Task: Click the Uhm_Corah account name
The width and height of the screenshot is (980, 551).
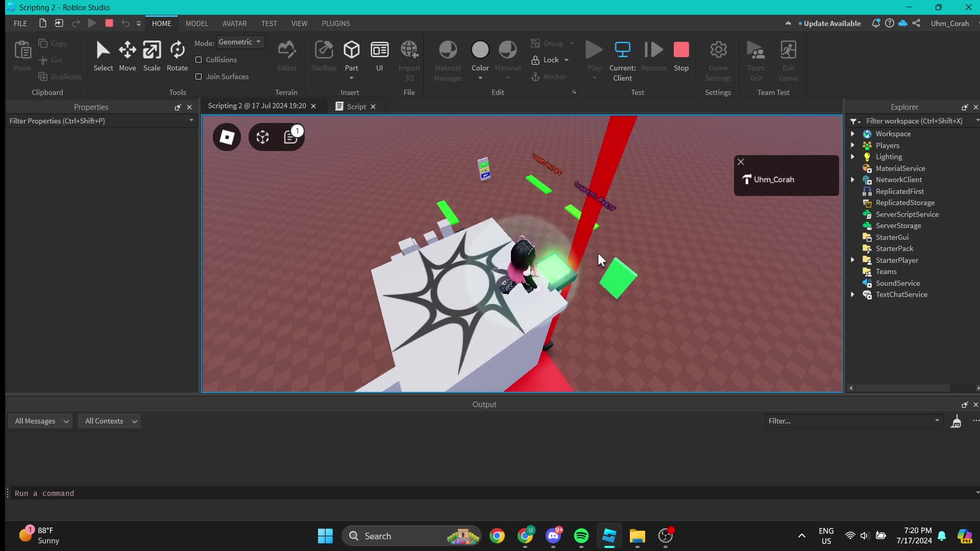Action: 949,23
